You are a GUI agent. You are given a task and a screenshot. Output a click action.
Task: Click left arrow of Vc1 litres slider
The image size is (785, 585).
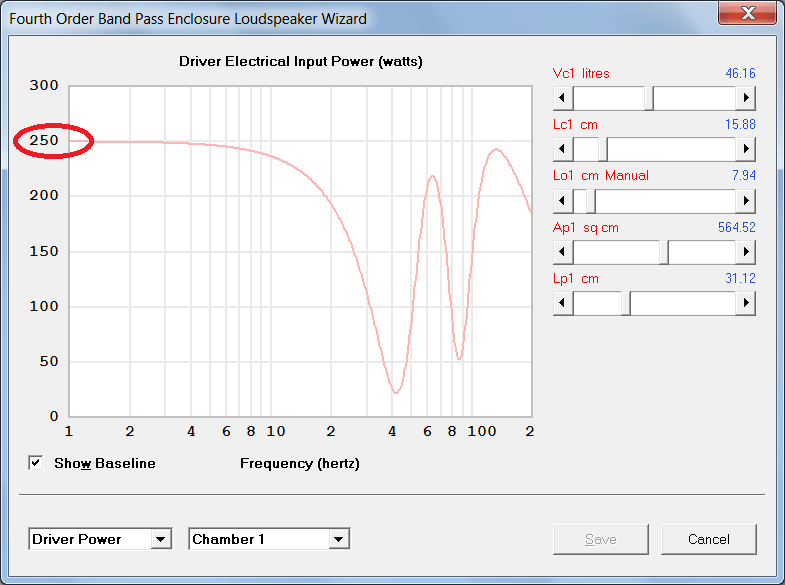[563, 98]
